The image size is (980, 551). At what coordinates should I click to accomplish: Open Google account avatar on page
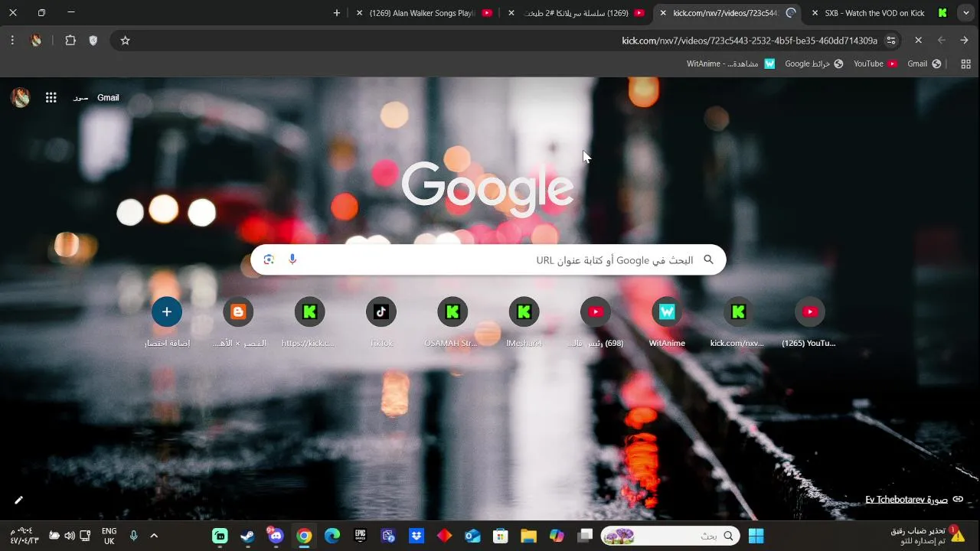[20, 97]
